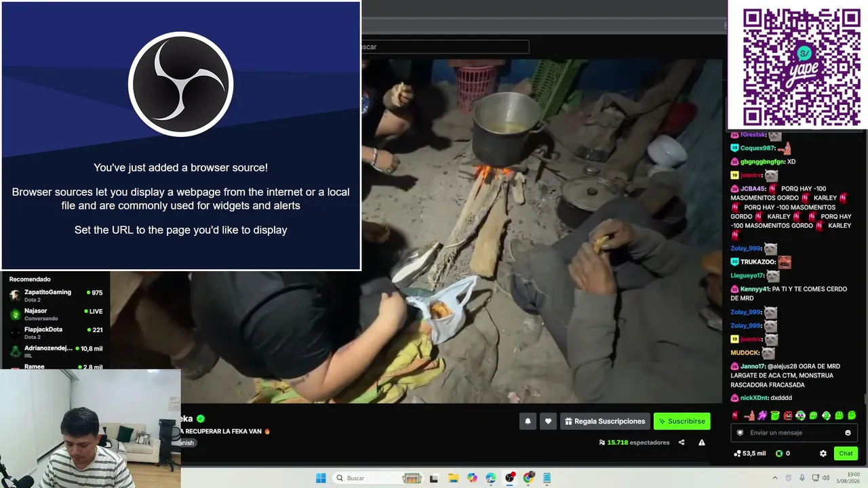
Task: Select the purple scribble quick emote
Action: tap(762, 415)
